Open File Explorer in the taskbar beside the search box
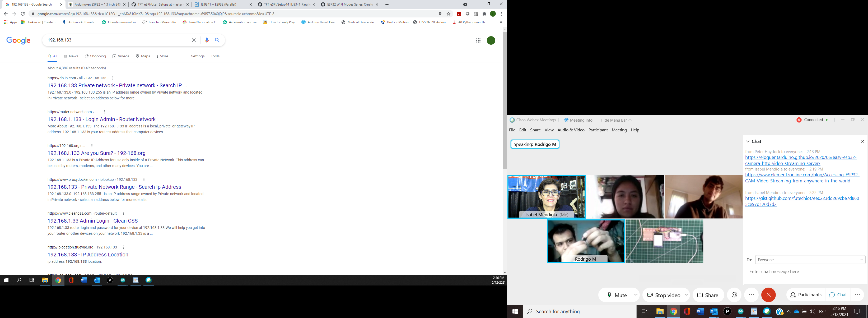 click(660, 312)
